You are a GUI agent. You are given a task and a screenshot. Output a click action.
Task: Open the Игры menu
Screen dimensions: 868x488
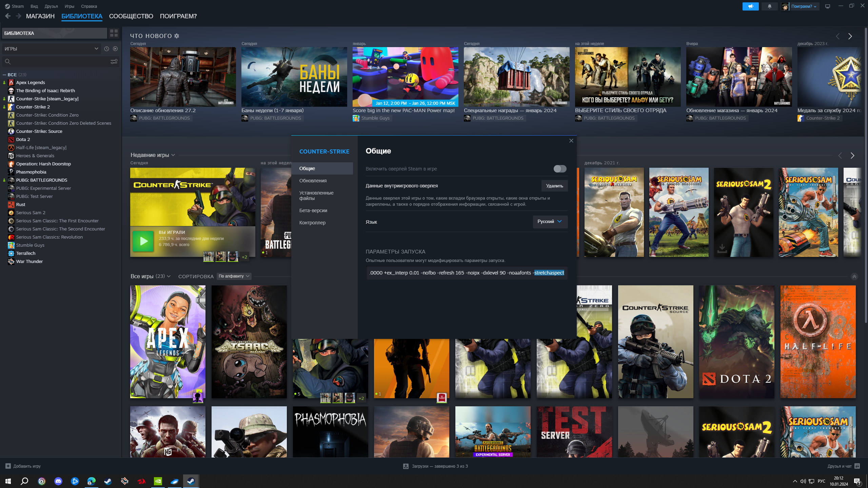click(x=70, y=6)
